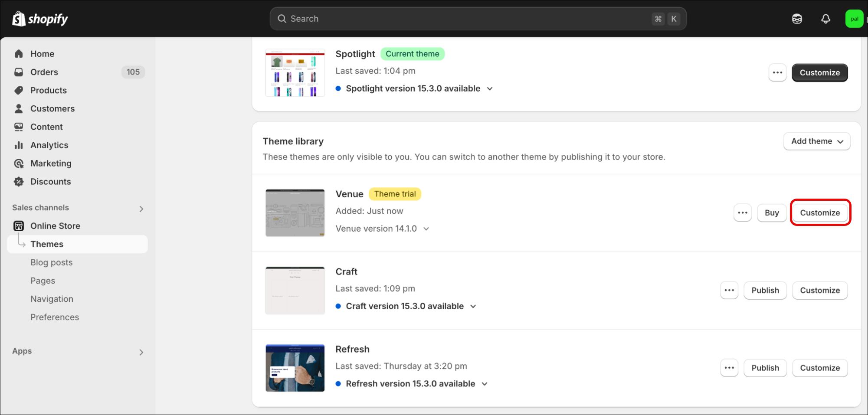Image resolution: width=868 pixels, height=415 pixels.
Task: Customize the current Spotlight theme
Action: pyautogui.click(x=820, y=72)
